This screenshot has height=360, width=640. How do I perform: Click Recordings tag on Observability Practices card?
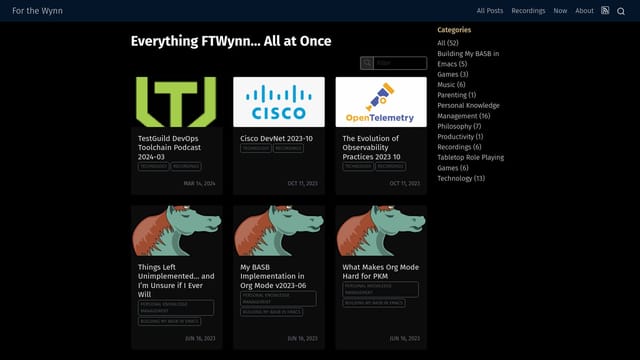pos(390,166)
